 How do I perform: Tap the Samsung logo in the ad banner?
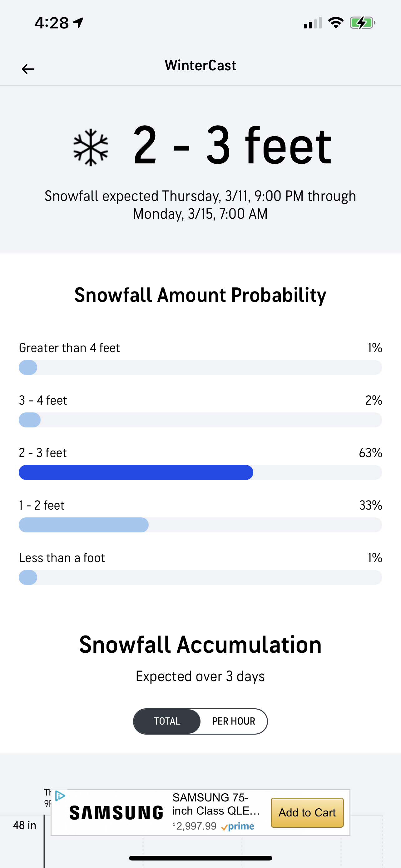coord(116,813)
